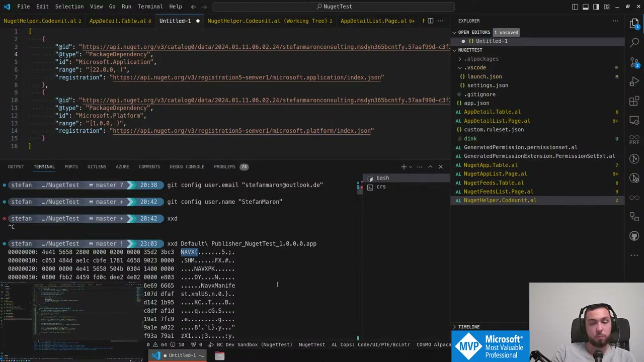
Task: Open the Search view in the activity bar
Action: coord(634,42)
